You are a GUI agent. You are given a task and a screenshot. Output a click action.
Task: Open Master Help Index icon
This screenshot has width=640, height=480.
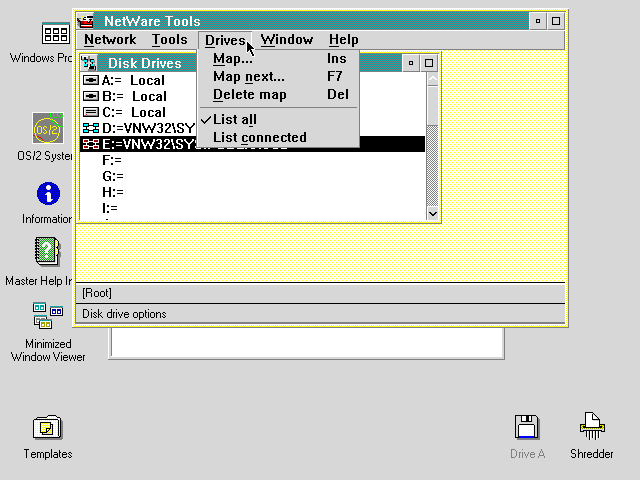47,251
